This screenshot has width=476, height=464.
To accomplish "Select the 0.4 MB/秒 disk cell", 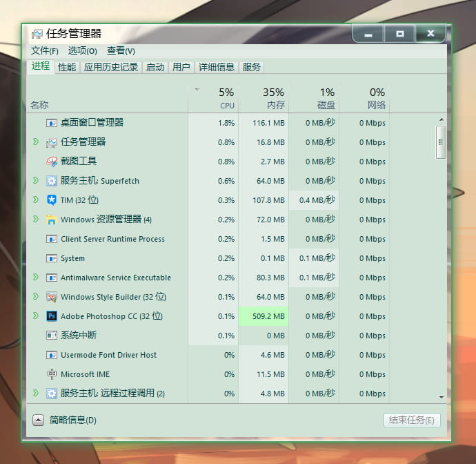I will click(x=314, y=200).
